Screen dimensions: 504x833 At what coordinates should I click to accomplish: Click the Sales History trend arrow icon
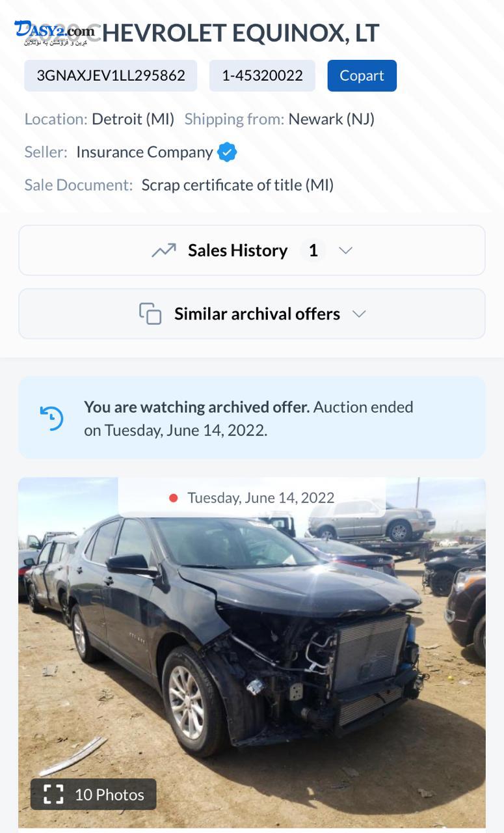pyautogui.click(x=164, y=251)
